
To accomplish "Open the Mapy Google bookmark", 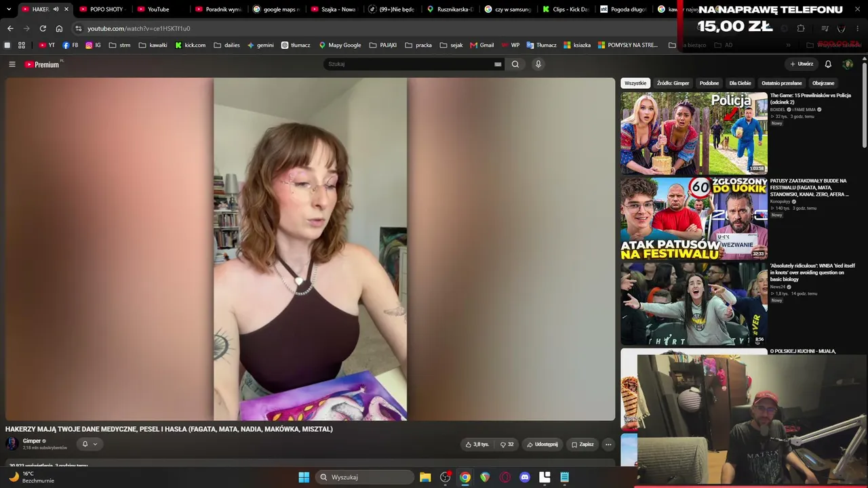I will coord(340,45).
